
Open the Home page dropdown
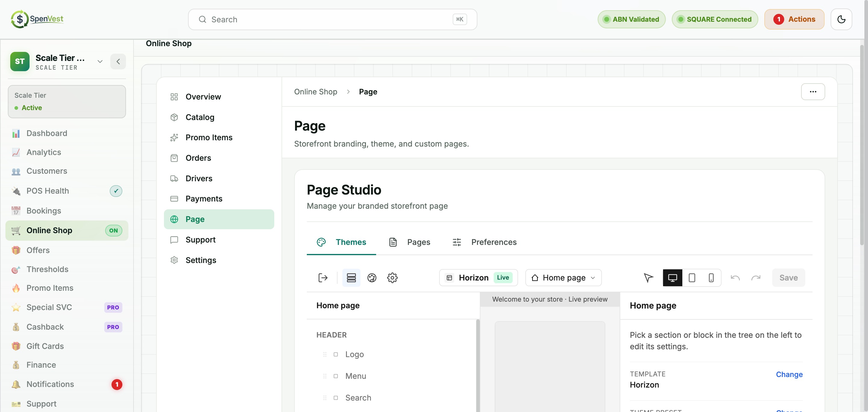tap(563, 277)
